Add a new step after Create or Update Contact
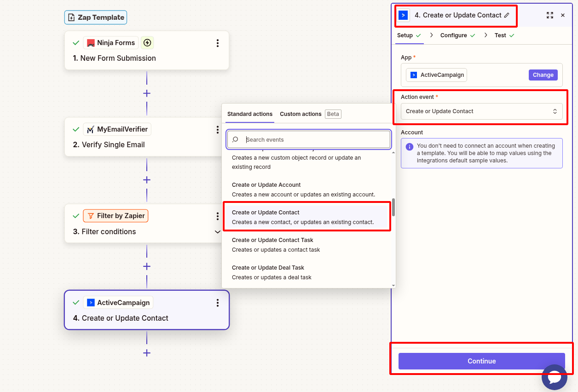This screenshot has height=392, width=578. 146,353
